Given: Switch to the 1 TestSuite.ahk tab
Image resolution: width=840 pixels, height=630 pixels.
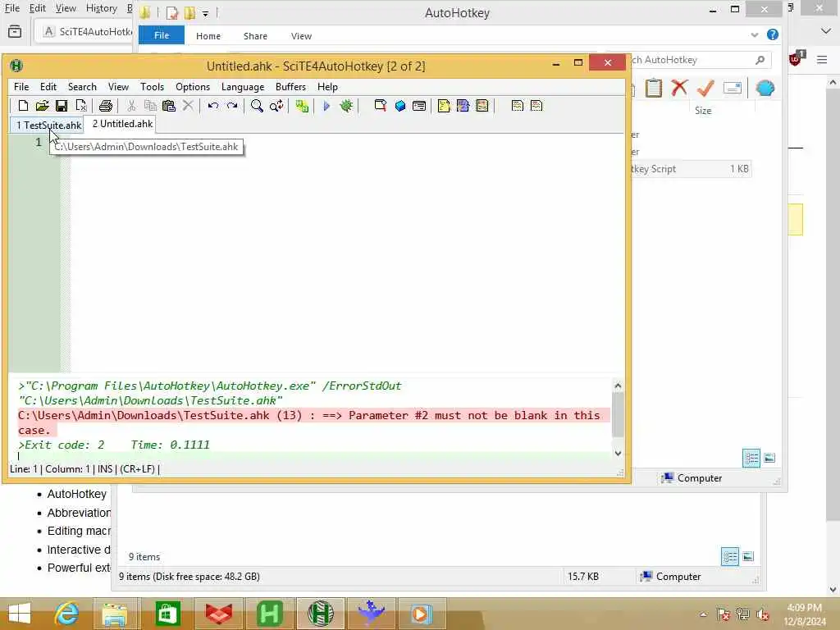Looking at the screenshot, I should (48, 126).
